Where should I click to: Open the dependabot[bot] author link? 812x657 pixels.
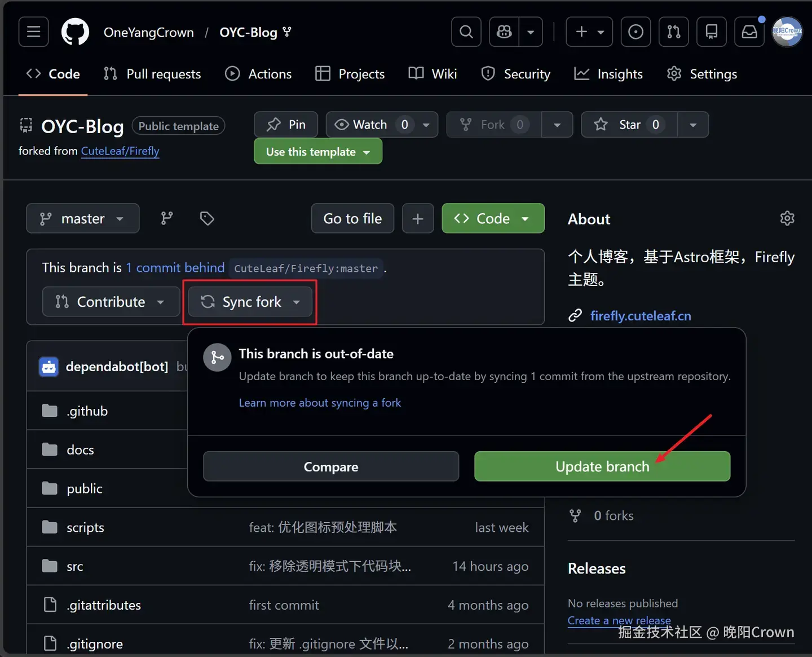(x=117, y=367)
